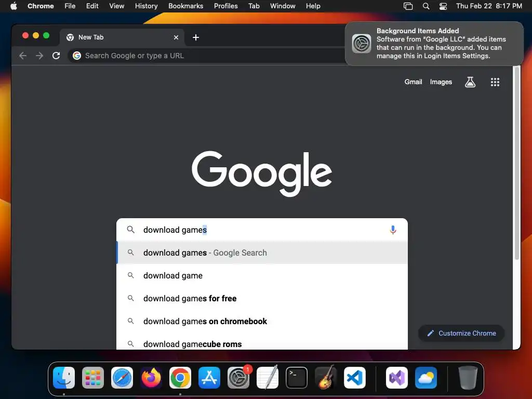Select the New Tab tab
Image resolution: width=532 pixels, height=399 pixels.
coord(122,37)
